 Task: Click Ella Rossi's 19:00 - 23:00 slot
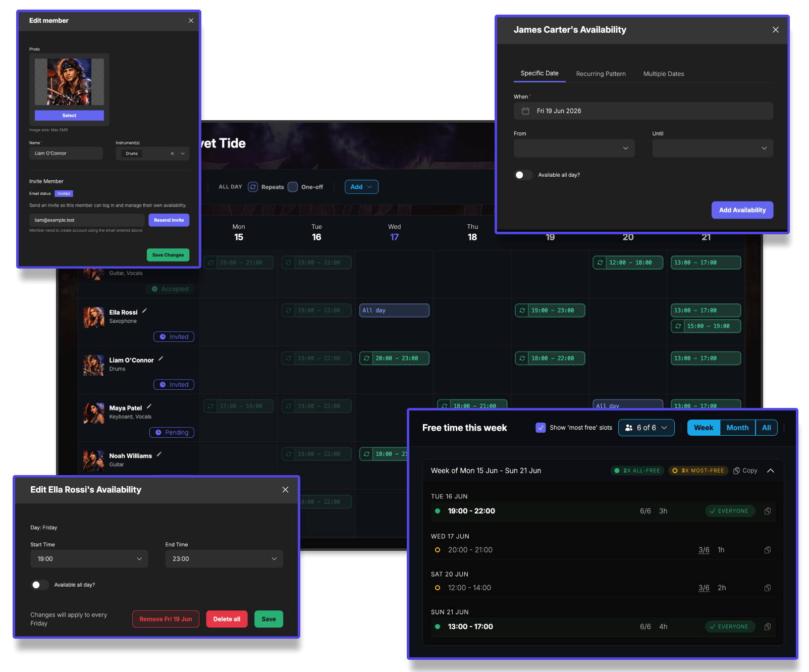[550, 311]
